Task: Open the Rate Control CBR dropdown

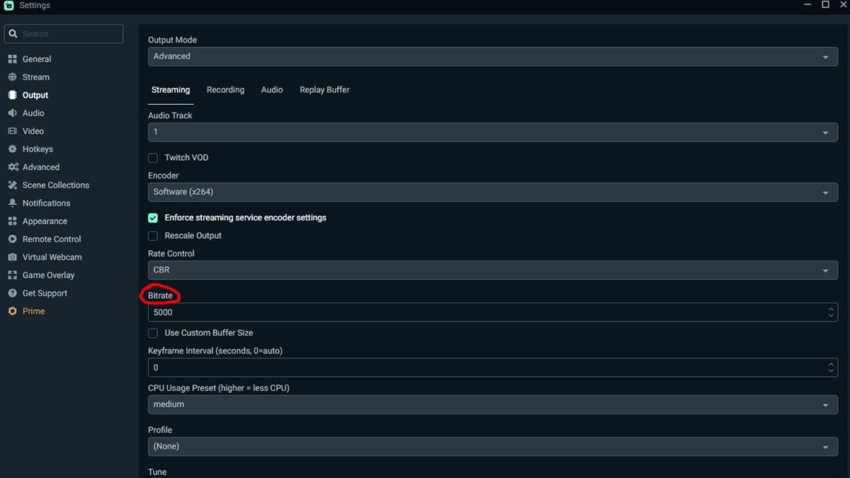Action: coord(493,270)
